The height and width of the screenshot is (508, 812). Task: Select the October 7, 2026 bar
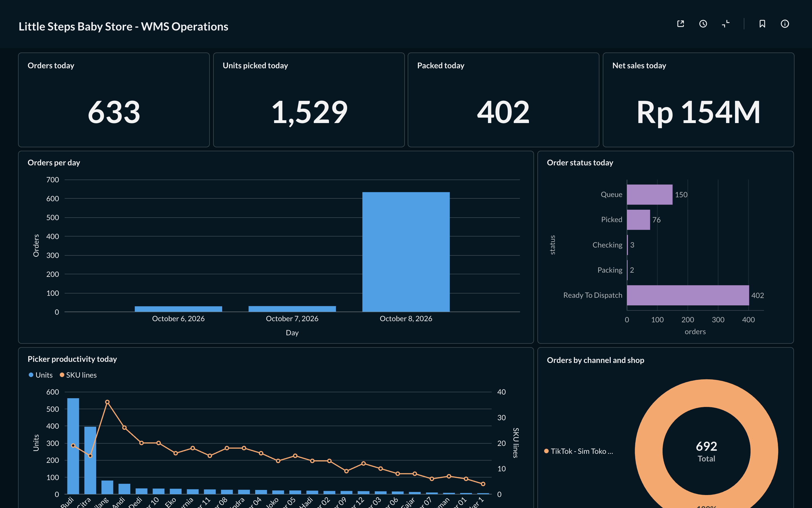292,309
